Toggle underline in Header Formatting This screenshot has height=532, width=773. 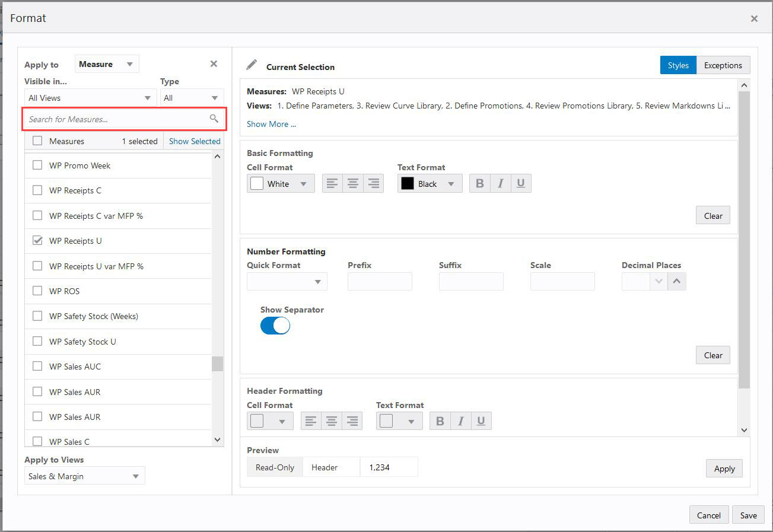(481, 421)
